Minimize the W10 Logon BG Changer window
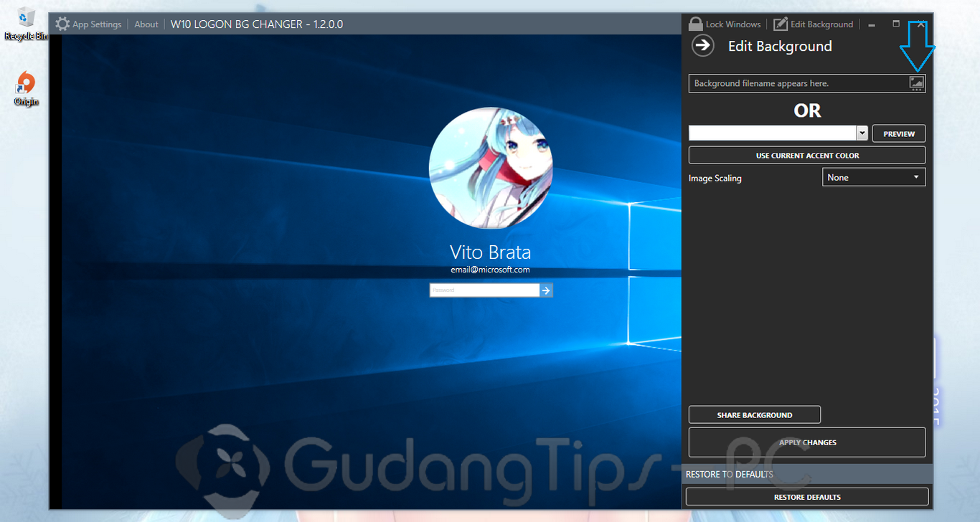 click(871, 24)
